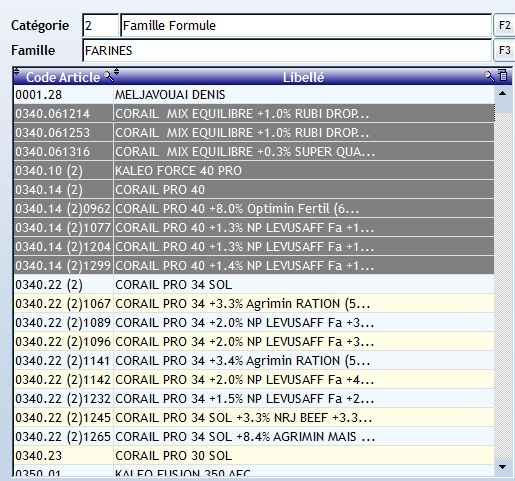This screenshot has height=481, width=515.
Task: Click the sort arrows left of Code Article
Action: [16, 71]
